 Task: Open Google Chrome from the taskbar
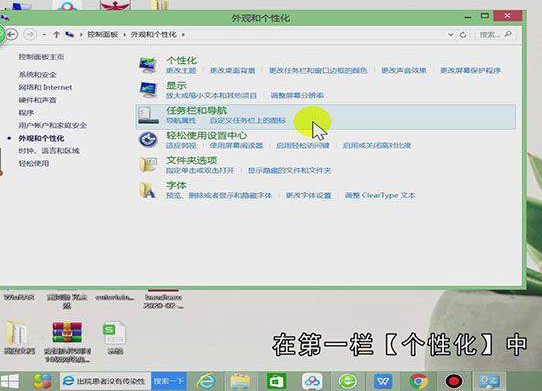418,381
